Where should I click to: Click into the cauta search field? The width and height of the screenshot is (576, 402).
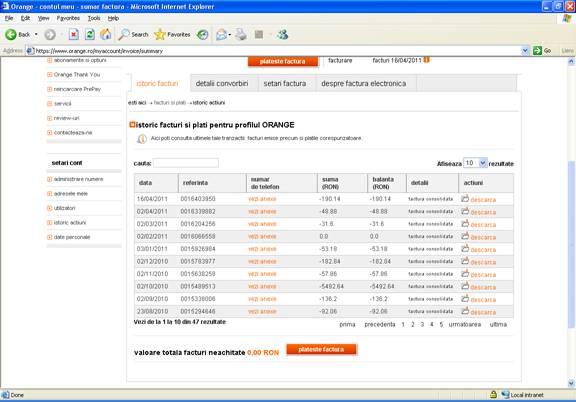(x=186, y=163)
